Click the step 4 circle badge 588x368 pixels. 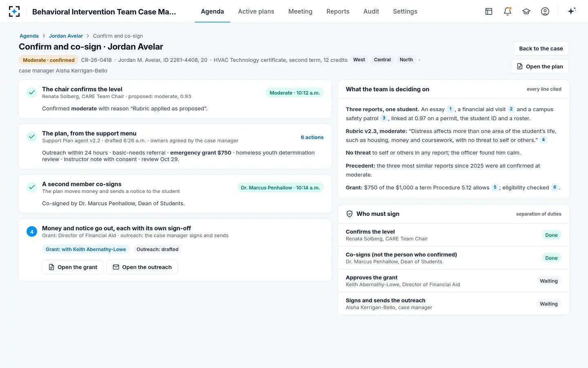coord(32,231)
